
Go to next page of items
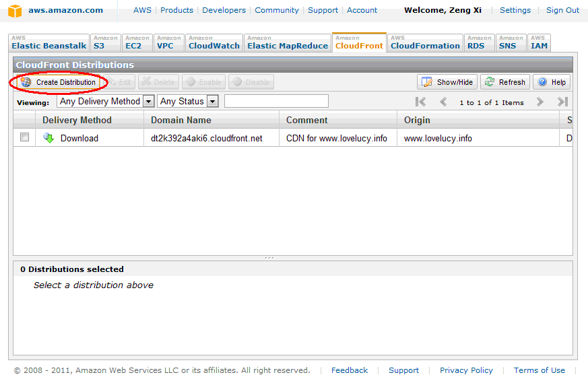pos(540,102)
